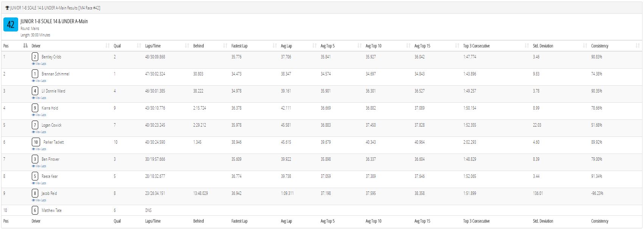Select driver name Lil Donnie Ward

tap(53, 91)
